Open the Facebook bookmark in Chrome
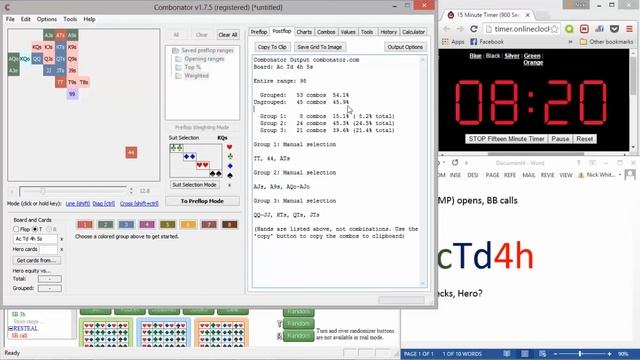This screenshot has width=640, height=360. tap(487, 42)
